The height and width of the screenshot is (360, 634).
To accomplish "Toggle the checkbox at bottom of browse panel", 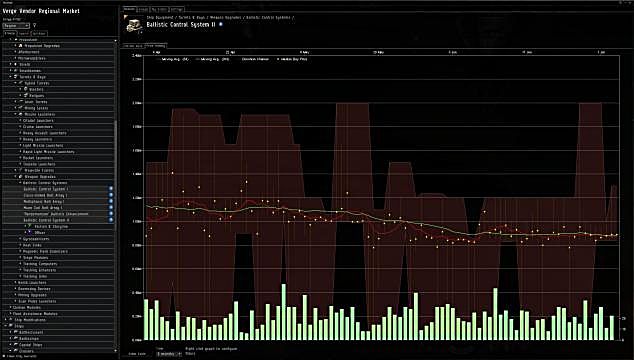I will tap(4, 356).
